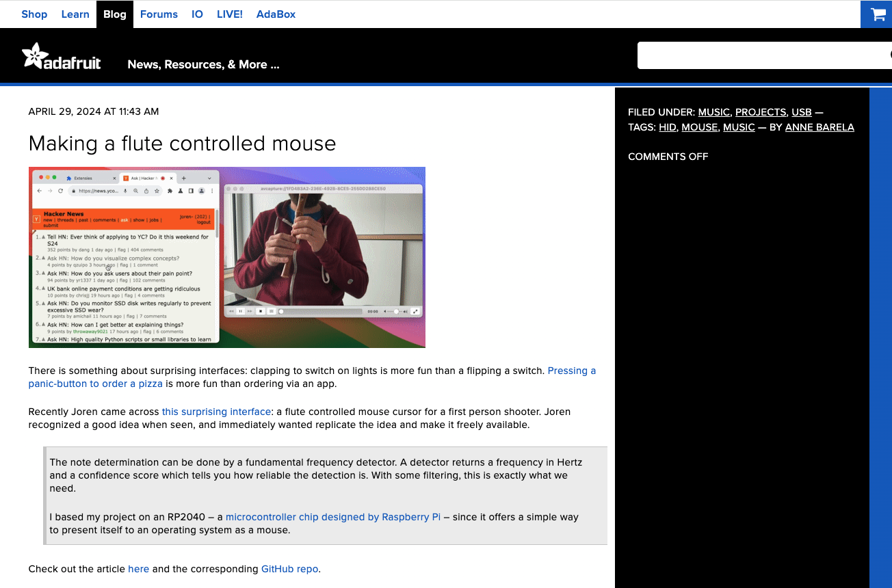The image size is (892, 588).
Task: Open the Forums link in top bar
Action: pos(159,14)
